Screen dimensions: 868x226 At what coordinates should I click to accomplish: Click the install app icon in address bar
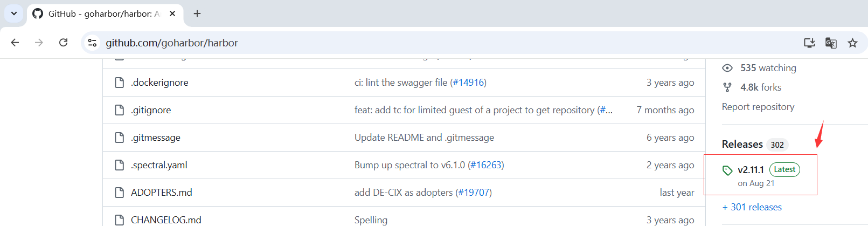pyautogui.click(x=809, y=43)
